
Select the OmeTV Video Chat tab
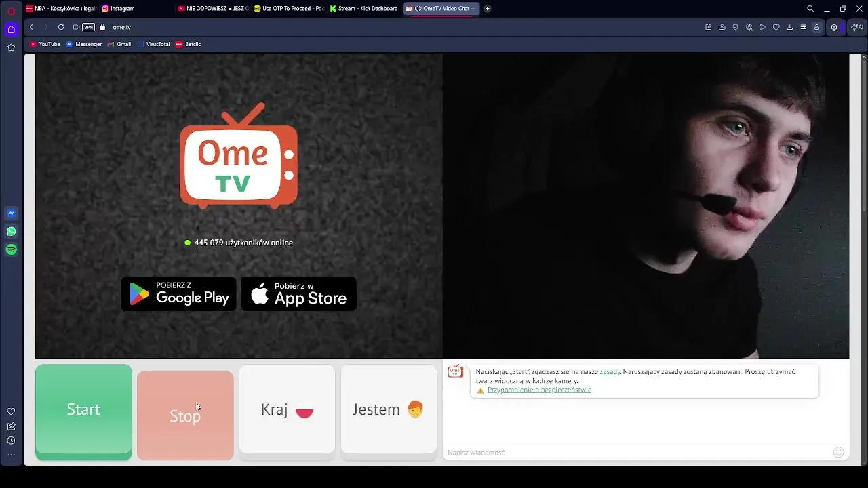(x=441, y=9)
